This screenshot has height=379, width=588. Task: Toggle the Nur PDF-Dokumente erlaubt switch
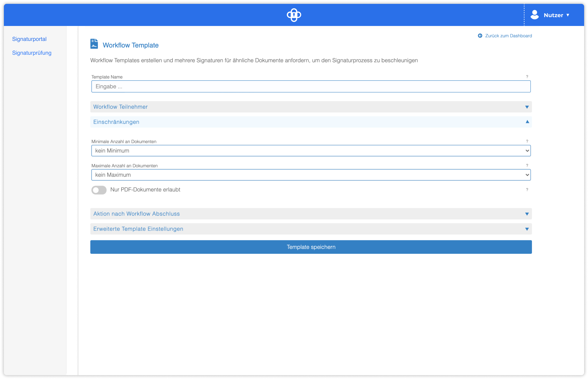click(99, 190)
